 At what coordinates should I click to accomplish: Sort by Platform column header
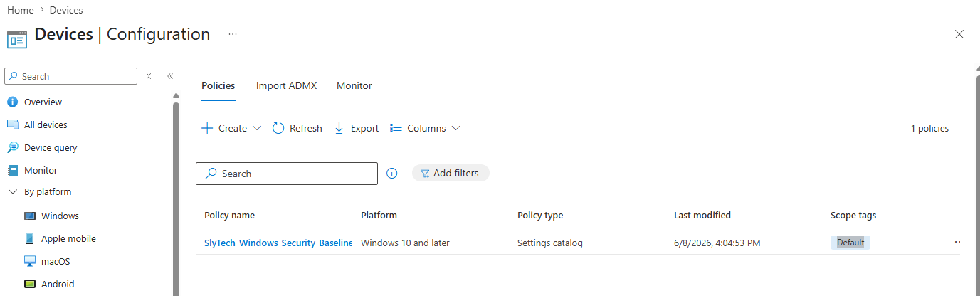(379, 215)
